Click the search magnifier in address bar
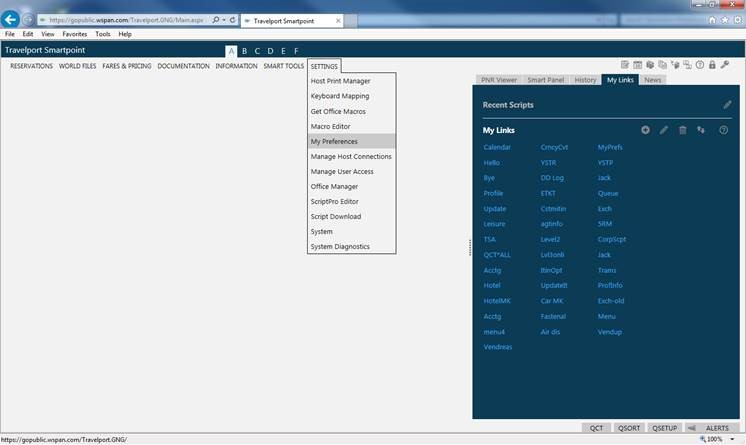This screenshot has width=746, height=445. click(216, 20)
